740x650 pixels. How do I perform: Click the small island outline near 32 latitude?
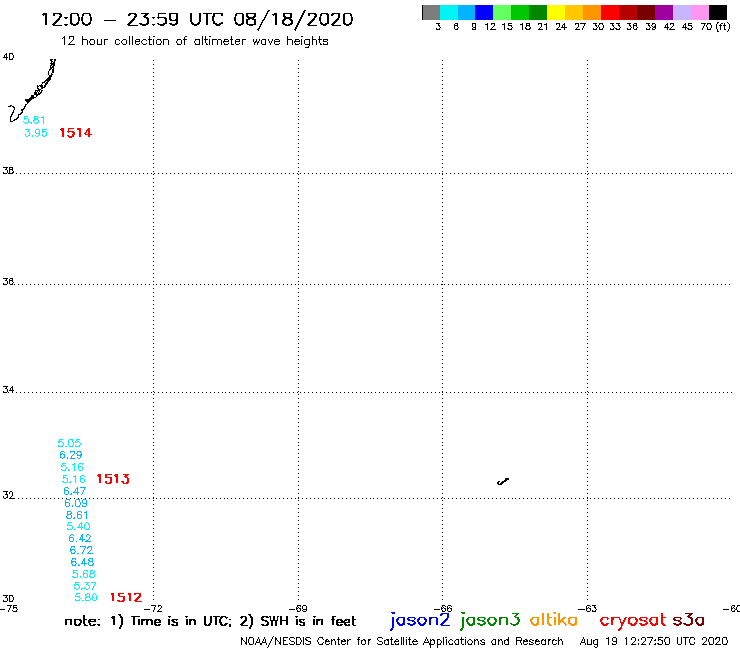click(x=503, y=481)
